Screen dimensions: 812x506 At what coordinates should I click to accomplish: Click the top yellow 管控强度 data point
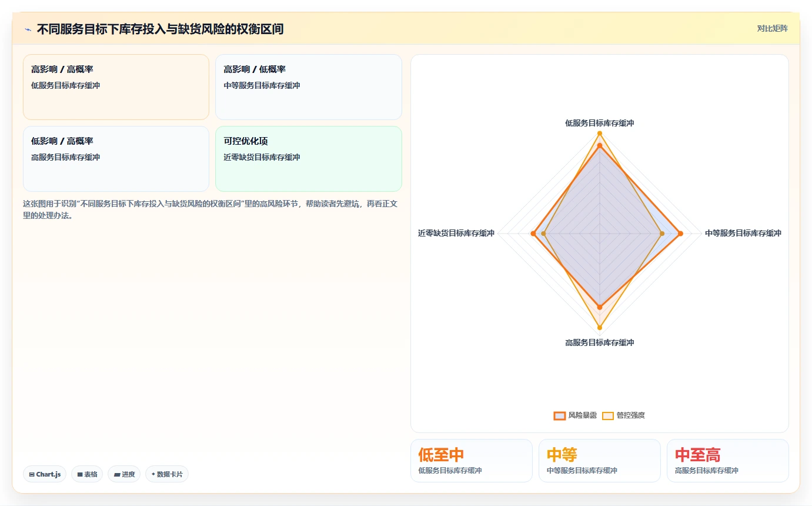(600, 134)
